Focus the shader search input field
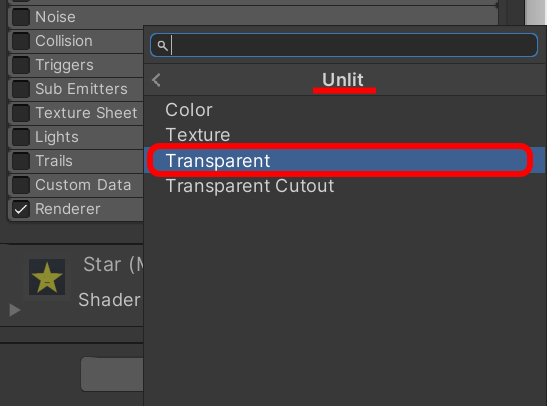The height and width of the screenshot is (406, 547). [344, 45]
